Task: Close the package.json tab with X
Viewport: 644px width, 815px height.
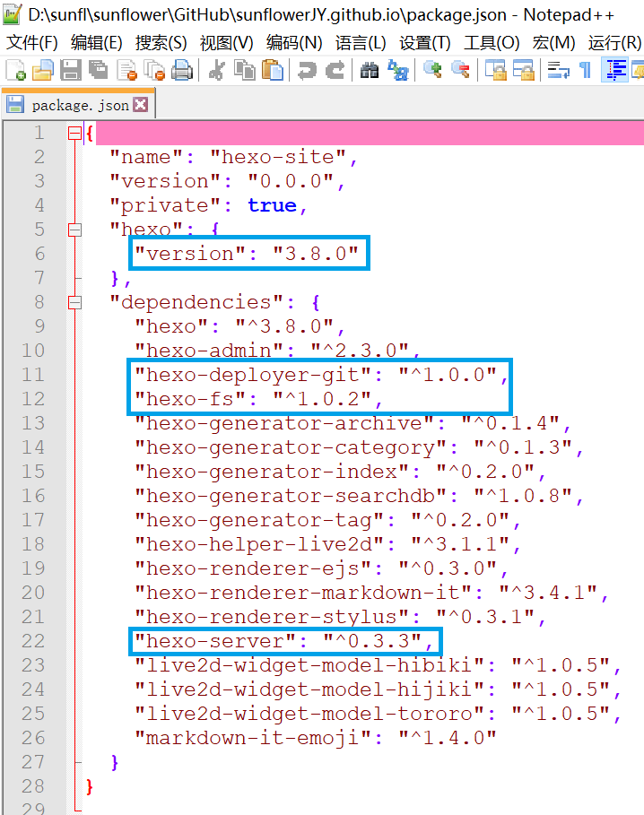Action: point(140,105)
